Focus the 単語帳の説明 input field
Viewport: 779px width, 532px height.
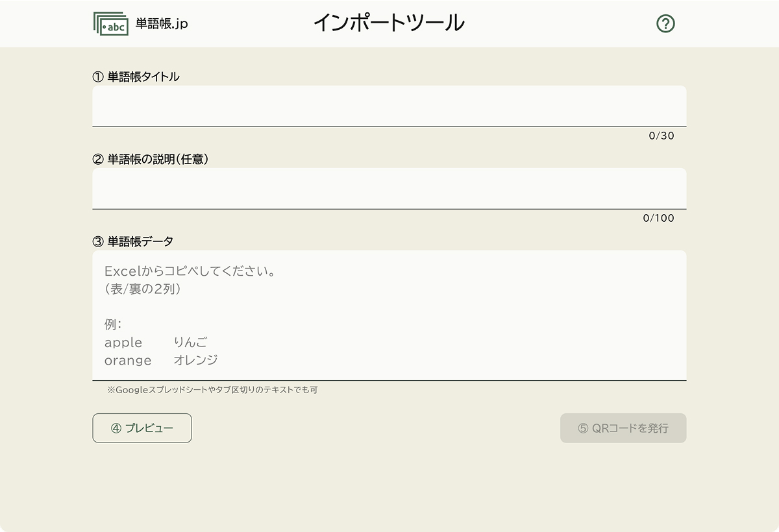click(389, 188)
